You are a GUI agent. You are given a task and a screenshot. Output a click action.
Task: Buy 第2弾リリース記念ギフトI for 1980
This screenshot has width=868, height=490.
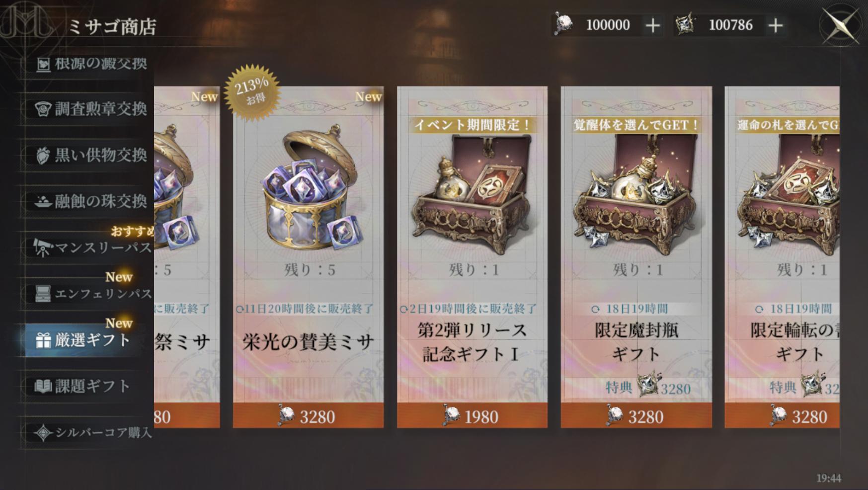pyautogui.click(x=472, y=416)
